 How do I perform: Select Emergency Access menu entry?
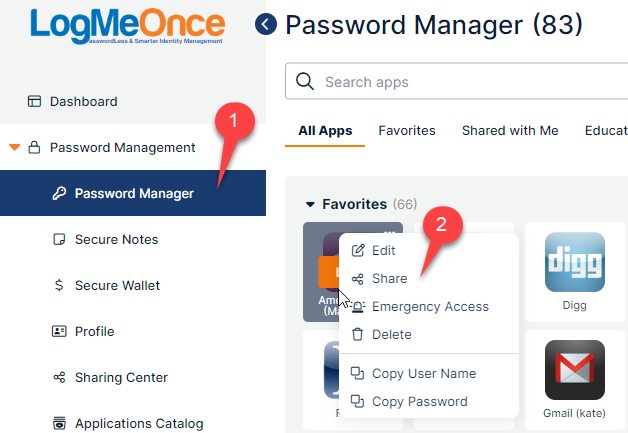tap(429, 306)
